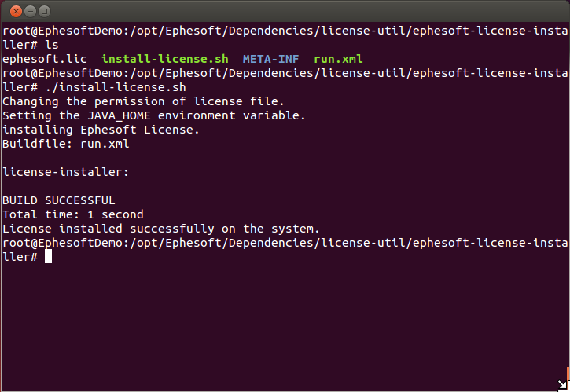Click the terminal cursor block at prompt
This screenshot has width=570, height=392.
tap(48, 257)
